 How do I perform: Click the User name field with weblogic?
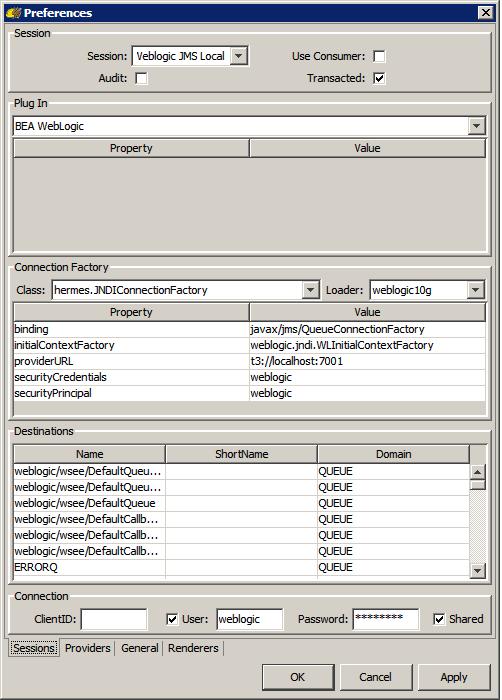[250, 619]
